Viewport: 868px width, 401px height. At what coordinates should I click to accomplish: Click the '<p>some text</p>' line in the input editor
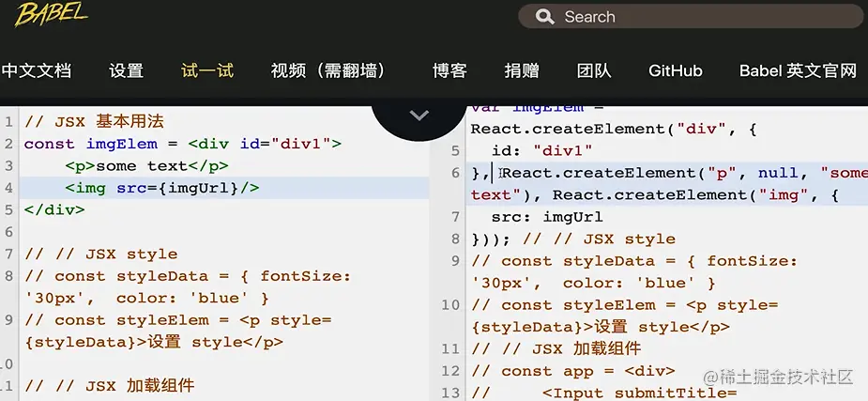click(x=146, y=166)
